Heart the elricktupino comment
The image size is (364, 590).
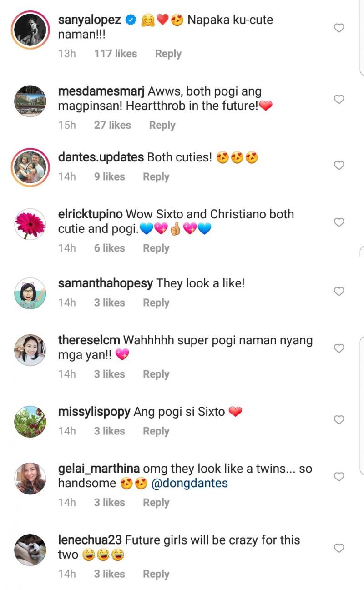pyautogui.click(x=339, y=222)
